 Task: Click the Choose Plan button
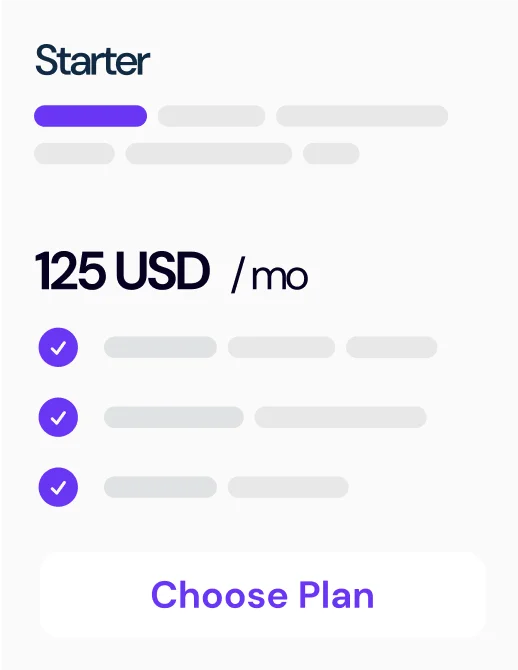pyautogui.click(x=263, y=594)
